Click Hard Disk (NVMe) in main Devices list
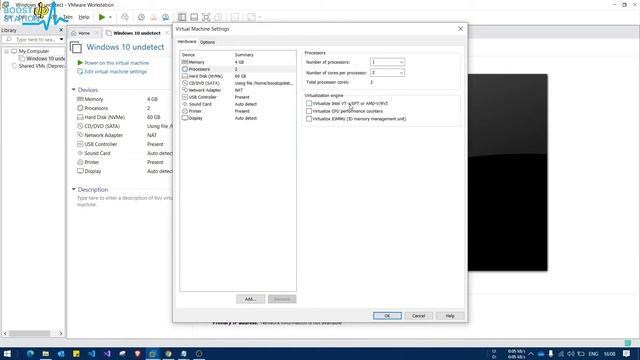 click(104, 117)
